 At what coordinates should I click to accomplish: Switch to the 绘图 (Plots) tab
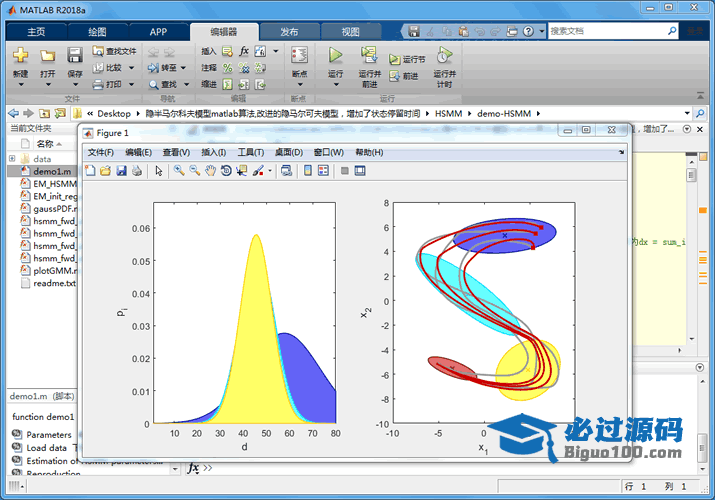[97, 32]
